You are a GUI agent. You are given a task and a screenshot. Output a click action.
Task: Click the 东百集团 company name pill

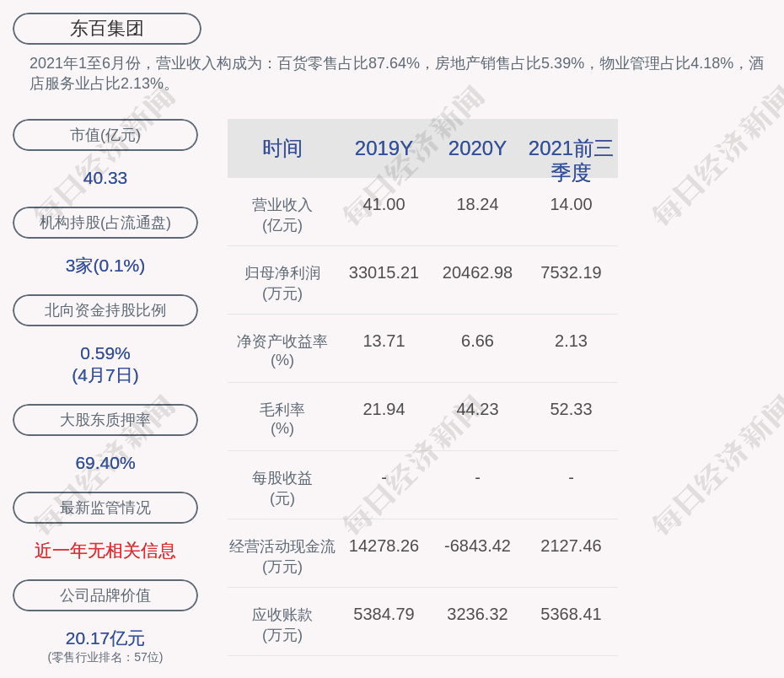(x=106, y=29)
